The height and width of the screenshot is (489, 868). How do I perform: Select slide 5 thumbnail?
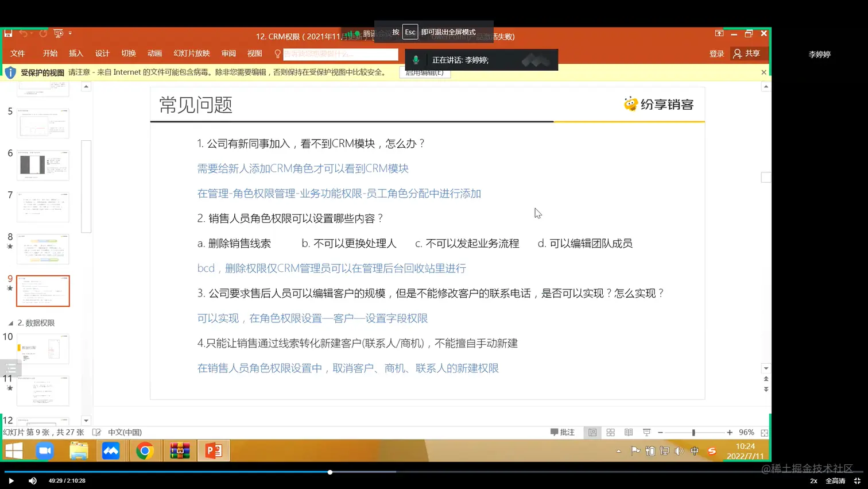(x=43, y=123)
